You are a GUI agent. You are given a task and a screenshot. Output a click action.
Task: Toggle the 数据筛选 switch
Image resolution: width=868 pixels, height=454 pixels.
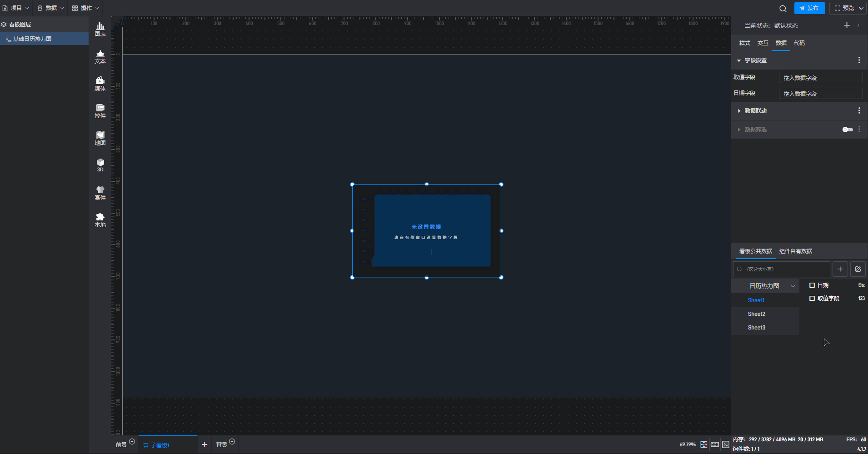click(847, 130)
